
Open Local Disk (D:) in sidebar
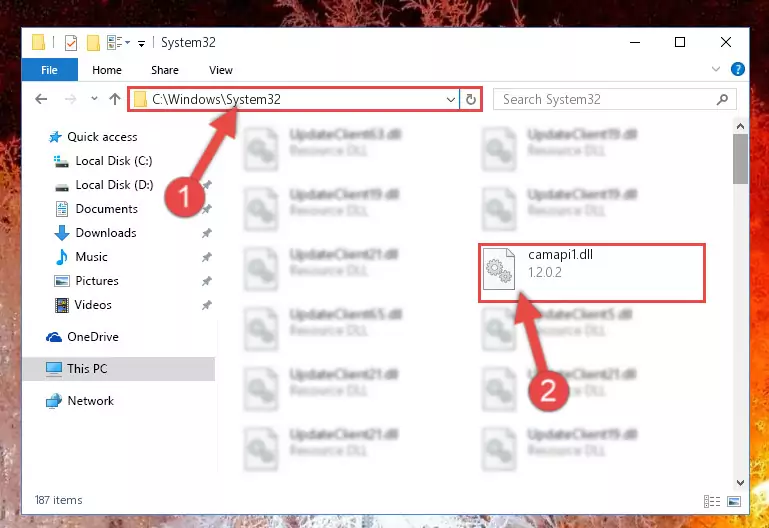114,185
